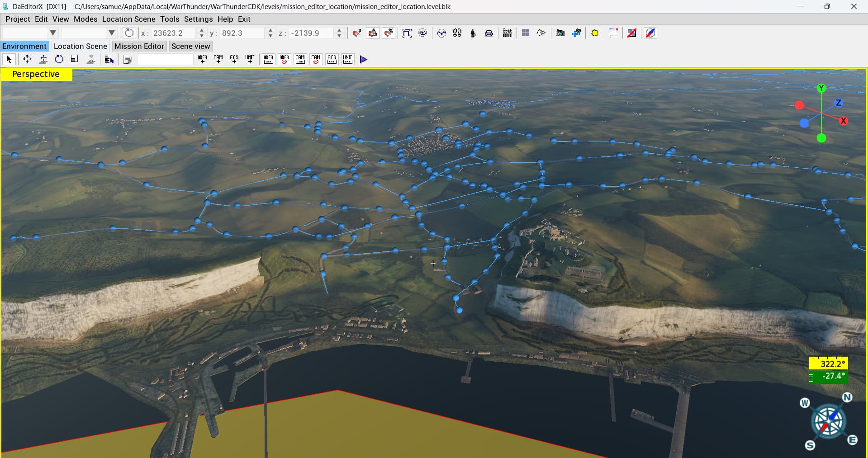868x458 pixels.
Task: Click the camera screenshot icon
Action: tap(560, 33)
